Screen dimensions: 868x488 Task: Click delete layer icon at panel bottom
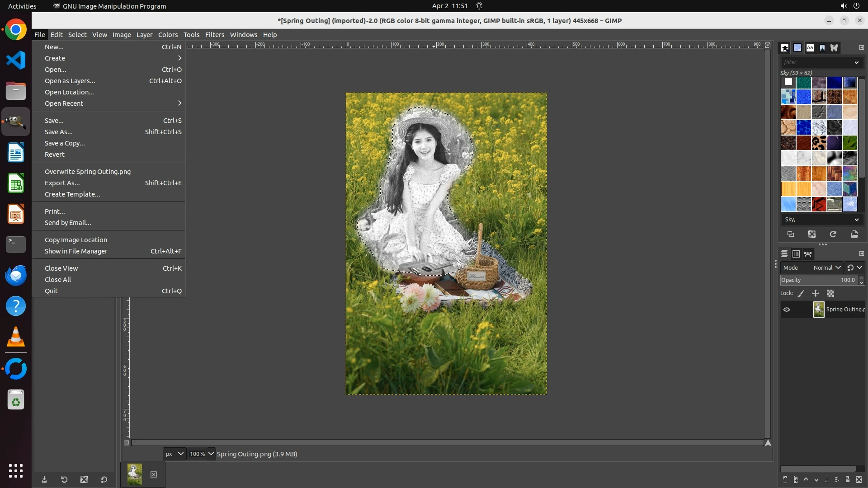859,479
